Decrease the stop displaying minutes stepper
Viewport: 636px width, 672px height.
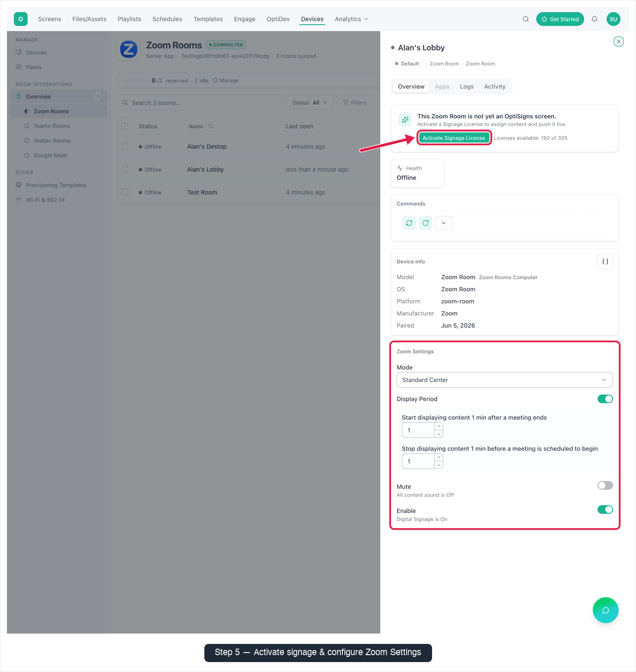[x=439, y=465]
